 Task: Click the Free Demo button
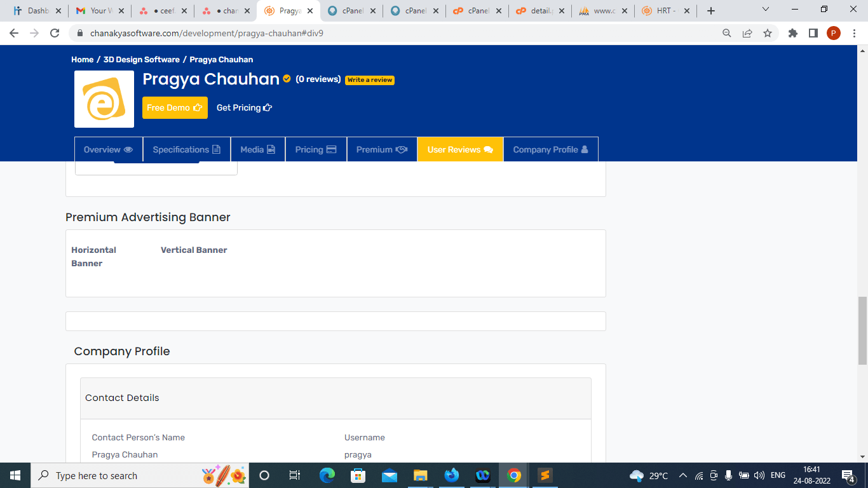[175, 107]
